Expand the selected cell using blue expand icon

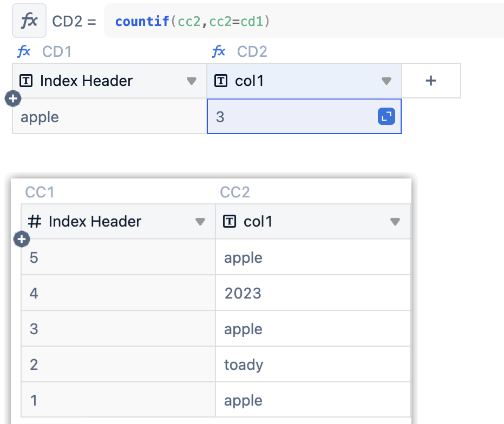(387, 116)
